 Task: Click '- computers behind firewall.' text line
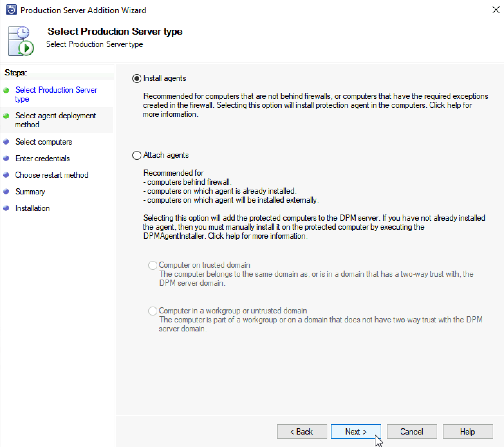pos(188,182)
